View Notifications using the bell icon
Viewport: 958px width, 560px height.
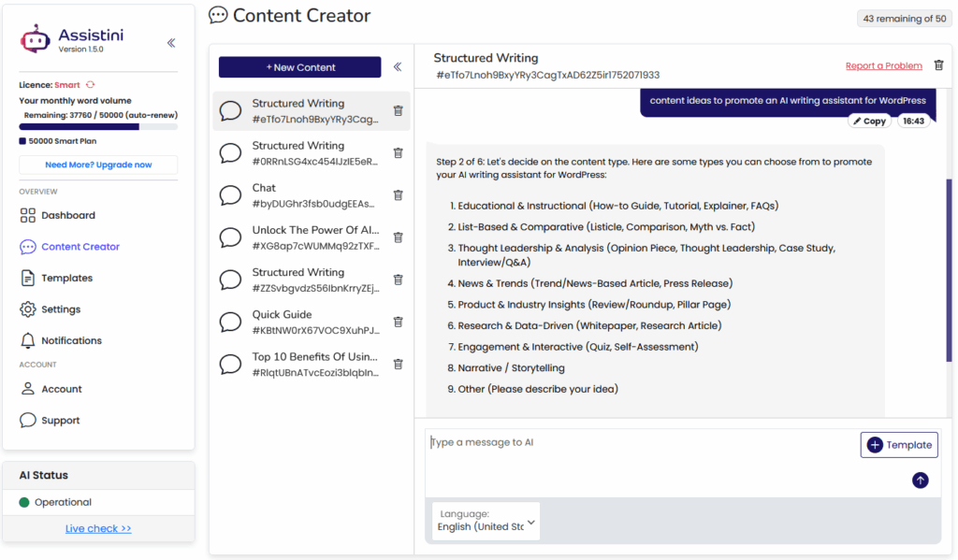point(28,340)
